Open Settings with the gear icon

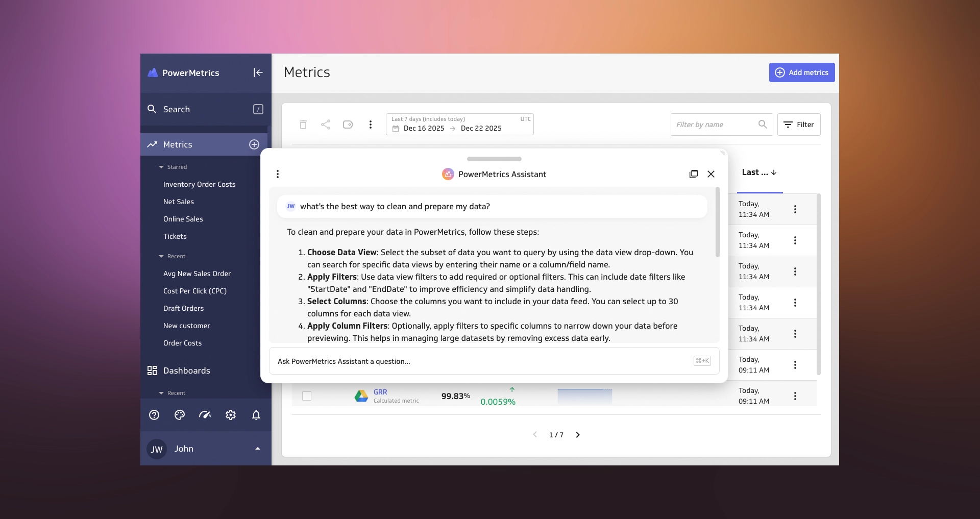(x=230, y=415)
